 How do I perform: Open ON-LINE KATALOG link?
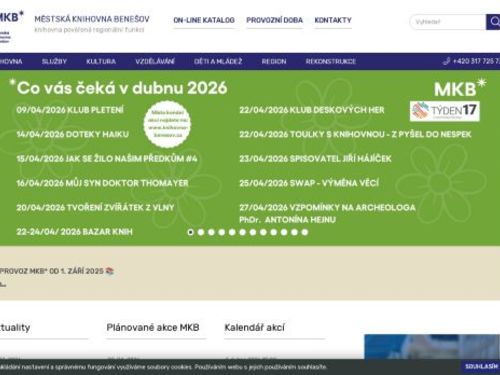click(x=204, y=20)
